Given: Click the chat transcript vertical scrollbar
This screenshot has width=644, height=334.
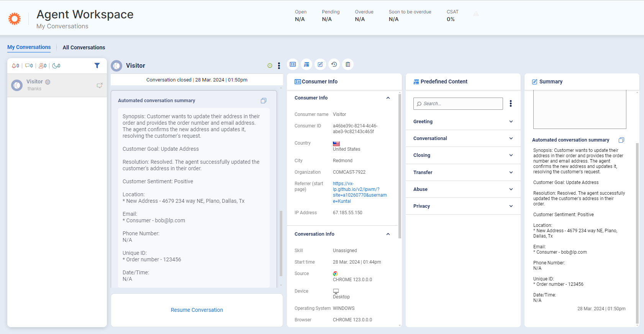Looking at the screenshot, I should 281,243.
